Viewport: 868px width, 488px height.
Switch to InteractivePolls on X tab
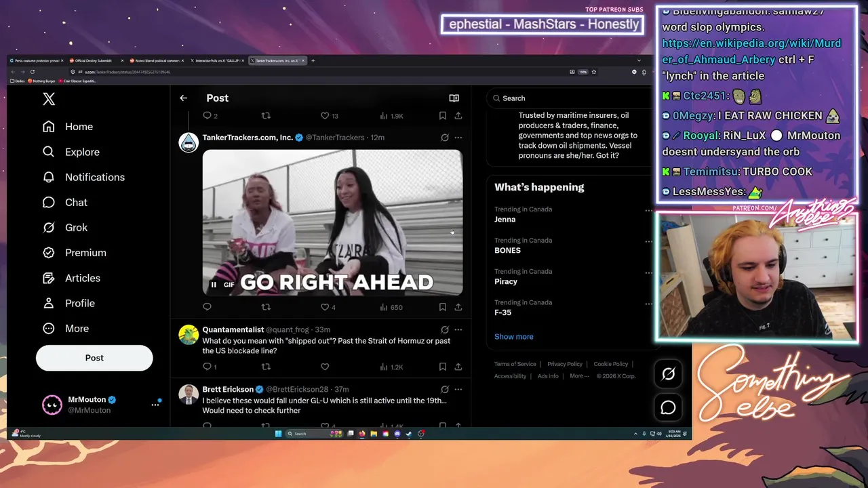[x=218, y=60]
